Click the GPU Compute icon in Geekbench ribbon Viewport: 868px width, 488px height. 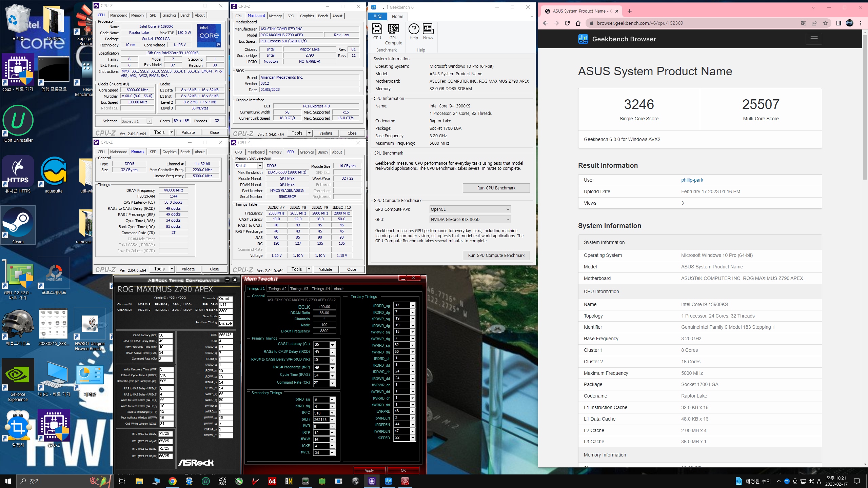coord(393,34)
